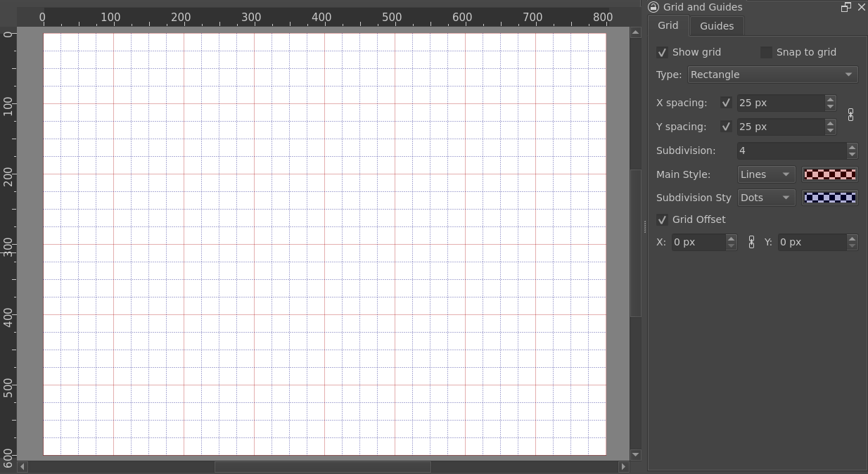
Task: Float the Grid and Guides docker
Action: tap(846, 7)
